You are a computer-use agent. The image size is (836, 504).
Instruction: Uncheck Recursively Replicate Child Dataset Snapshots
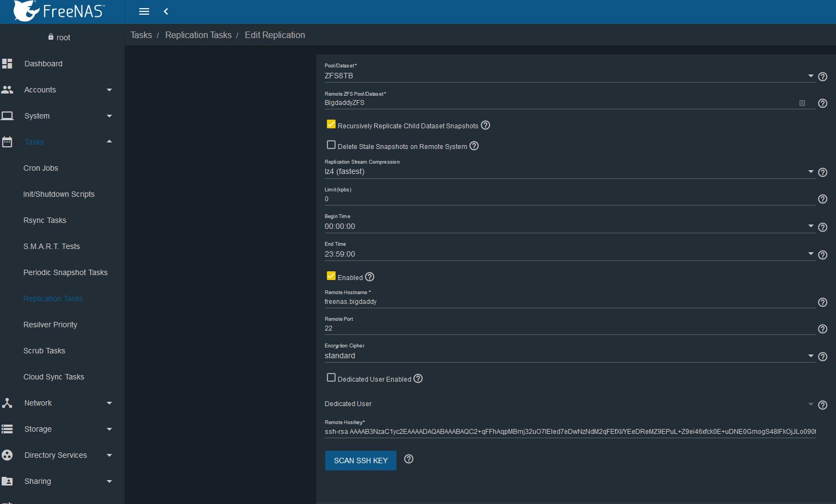coord(331,125)
